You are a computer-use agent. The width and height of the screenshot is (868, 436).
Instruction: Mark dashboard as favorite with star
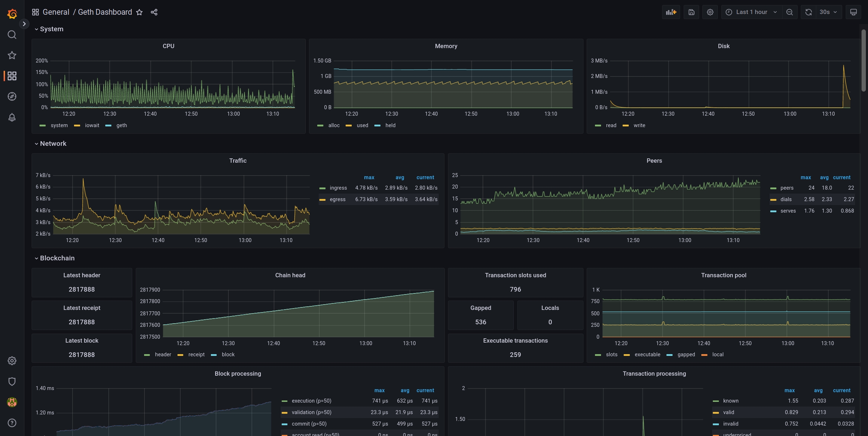click(x=139, y=12)
